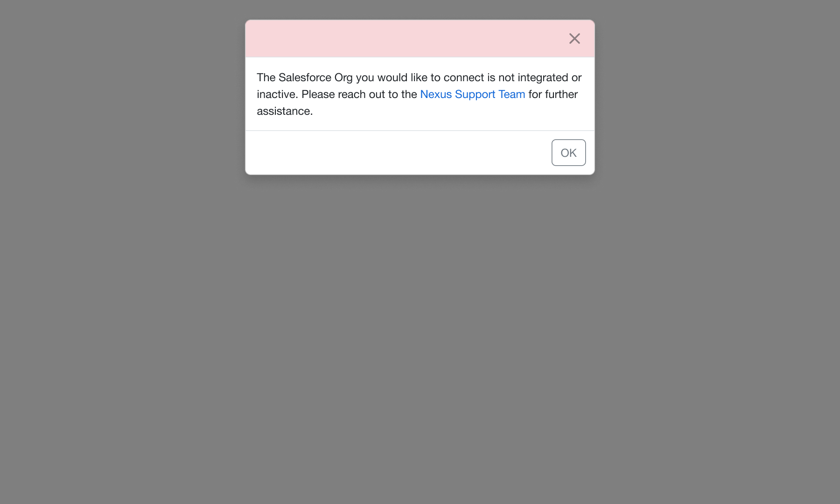
Task: Confirm the message with the OK button
Action: click(568, 153)
